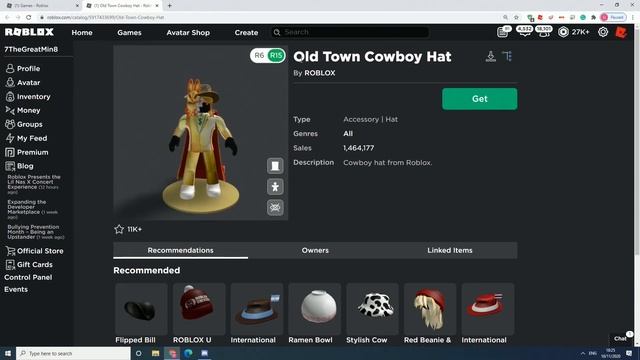Switch preview to item-only view icon
This screenshot has width=640, height=360.
tap(275, 166)
